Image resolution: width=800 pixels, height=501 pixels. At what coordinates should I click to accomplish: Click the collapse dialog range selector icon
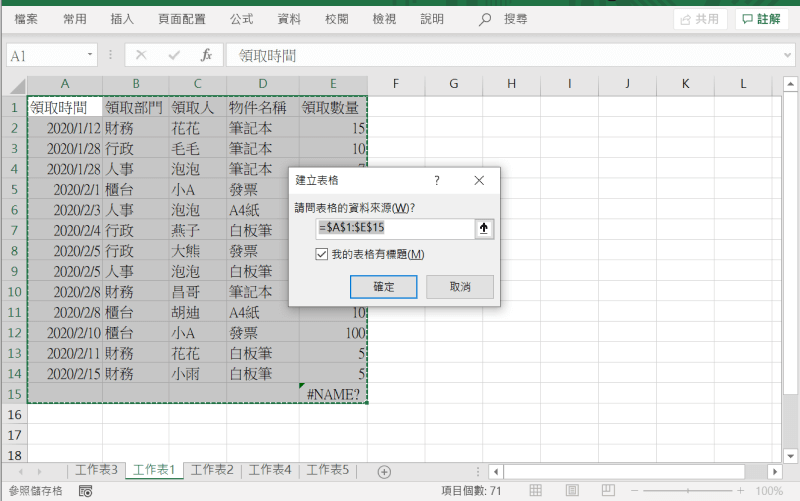484,229
